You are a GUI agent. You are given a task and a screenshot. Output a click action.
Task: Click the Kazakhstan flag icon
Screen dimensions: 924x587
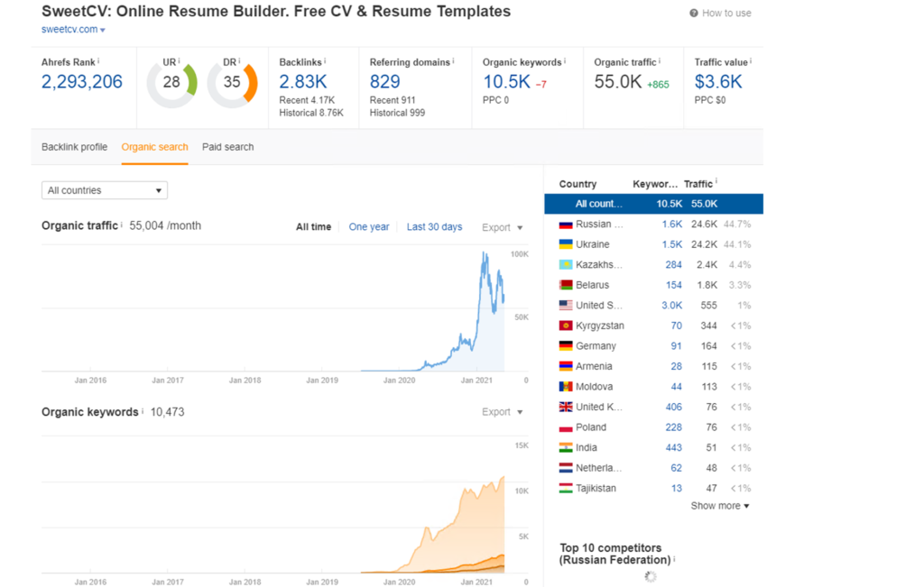pos(566,265)
